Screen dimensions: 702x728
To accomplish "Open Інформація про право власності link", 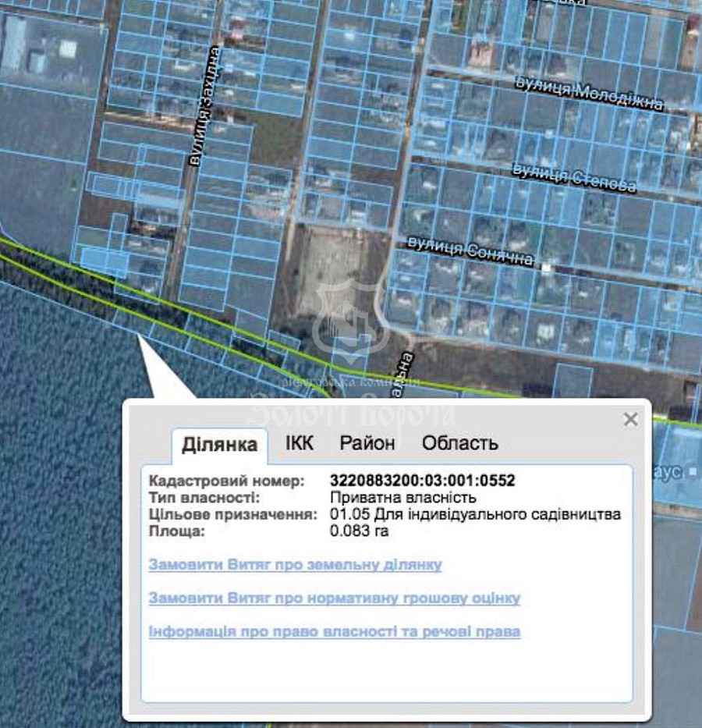I will click(x=334, y=631).
